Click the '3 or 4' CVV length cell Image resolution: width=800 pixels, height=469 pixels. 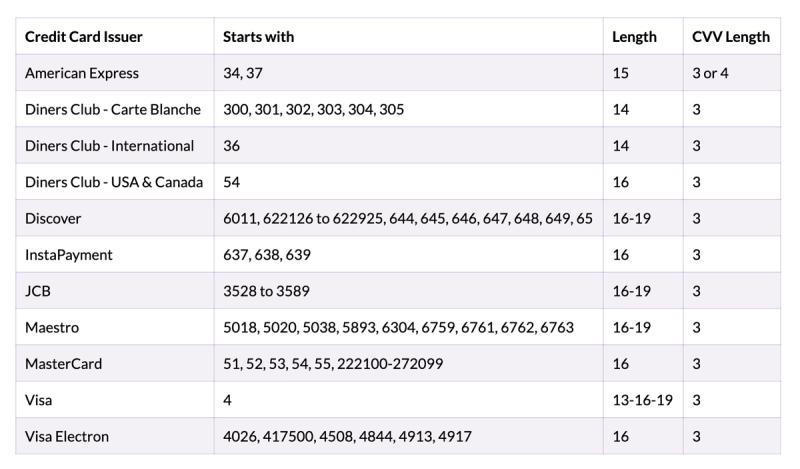(x=710, y=73)
